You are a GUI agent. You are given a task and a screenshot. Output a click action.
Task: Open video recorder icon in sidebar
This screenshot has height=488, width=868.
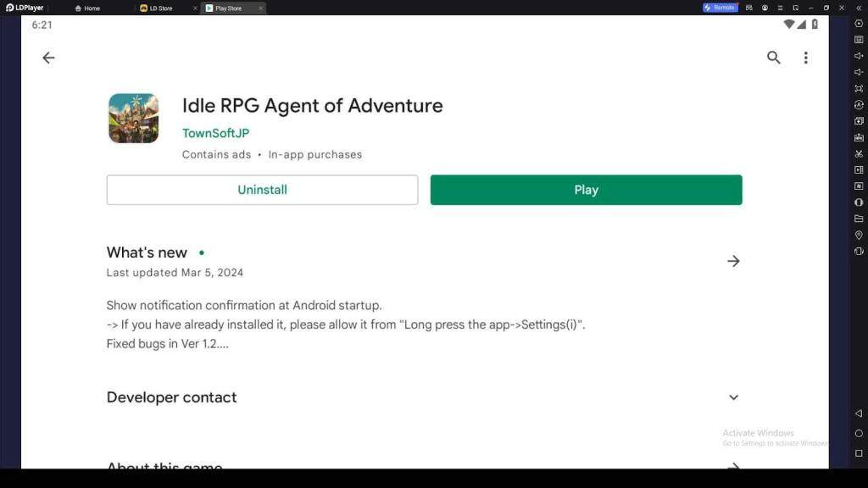coord(859,169)
